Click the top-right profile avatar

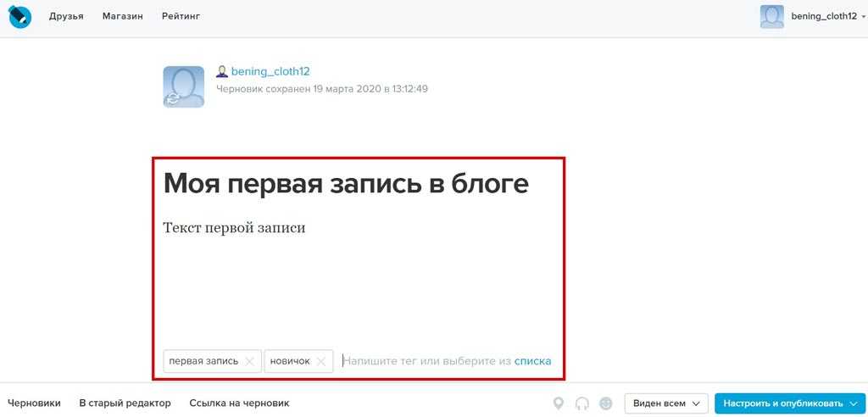771,16
